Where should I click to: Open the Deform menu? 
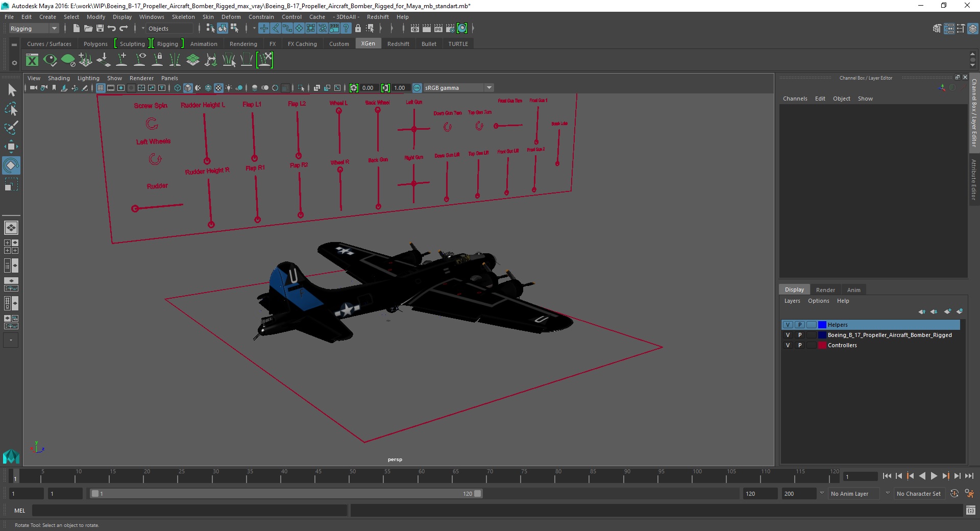click(231, 17)
